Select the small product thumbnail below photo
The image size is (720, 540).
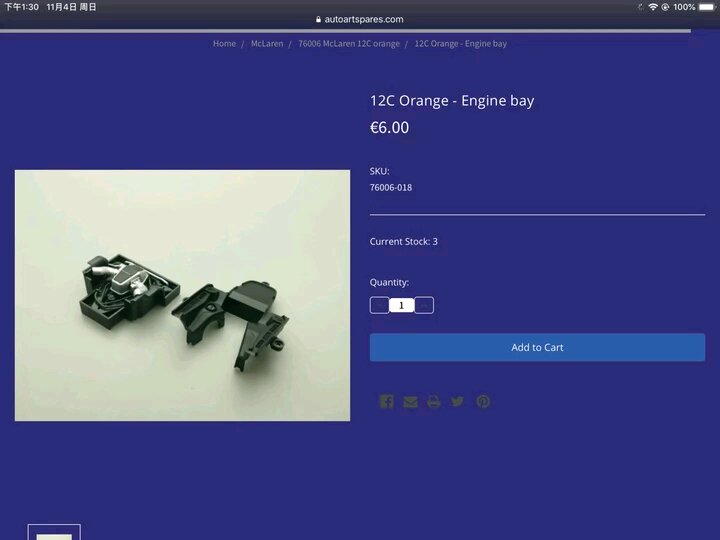click(x=54, y=532)
